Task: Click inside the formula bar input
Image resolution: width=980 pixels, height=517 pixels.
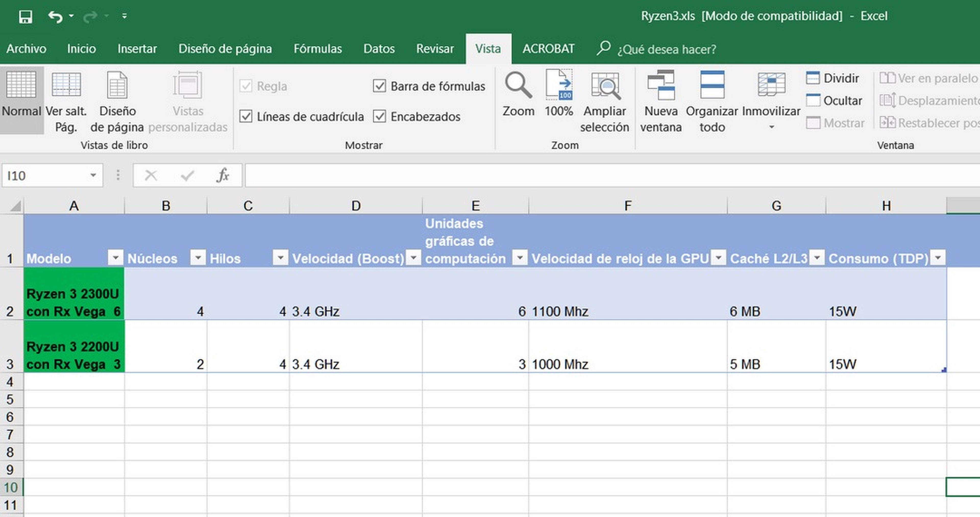Action: click(612, 176)
